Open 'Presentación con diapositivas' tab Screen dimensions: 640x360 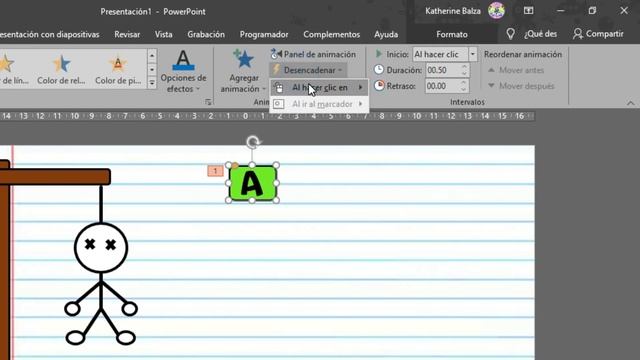pos(49,35)
